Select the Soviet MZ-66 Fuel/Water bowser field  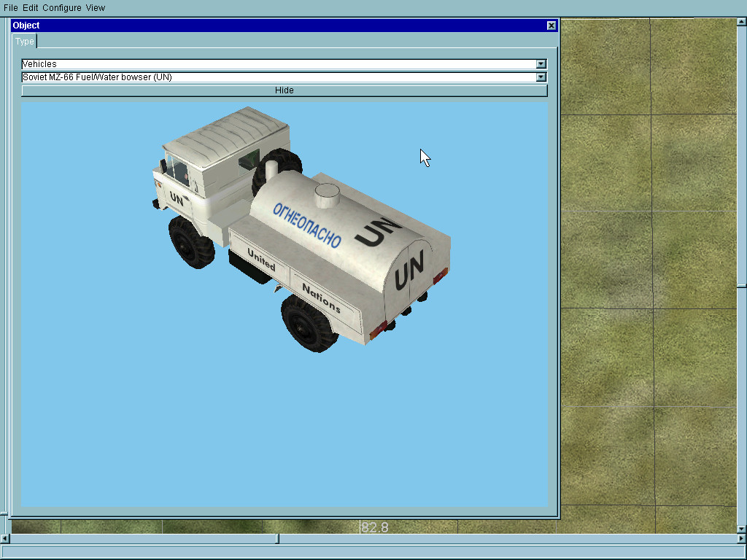(x=284, y=77)
